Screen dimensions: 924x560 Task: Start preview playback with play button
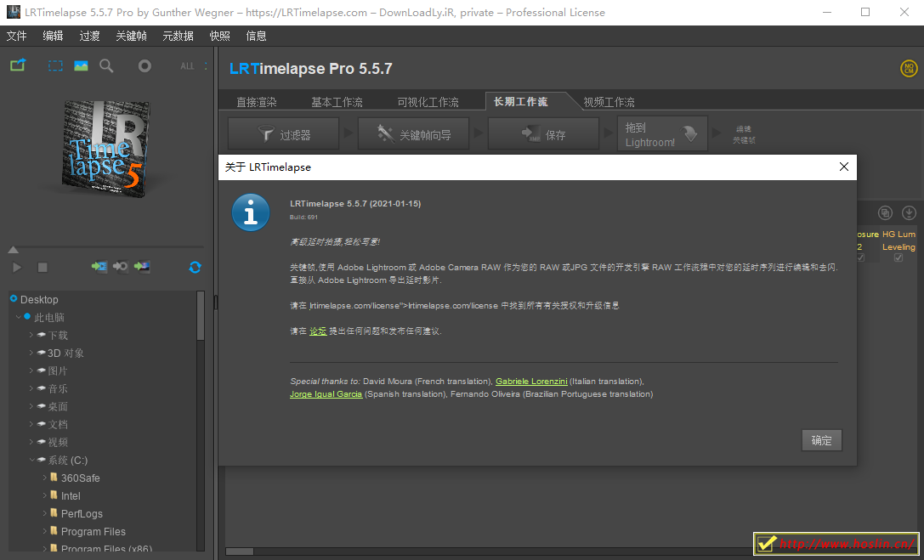tap(17, 268)
